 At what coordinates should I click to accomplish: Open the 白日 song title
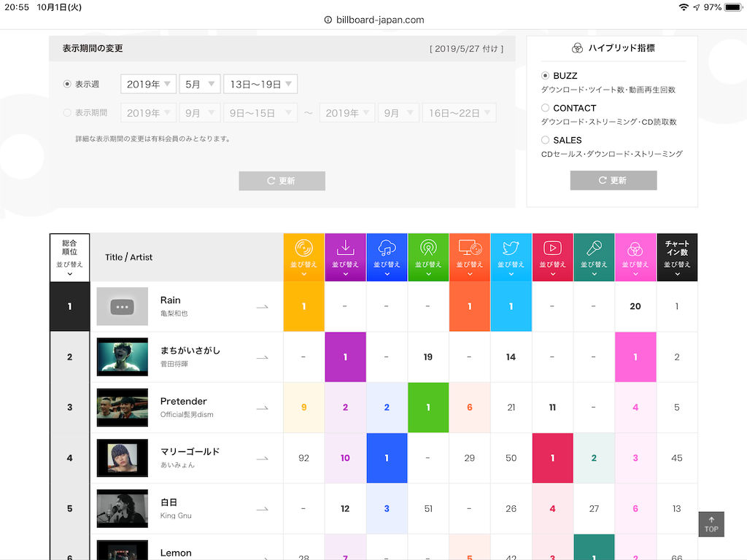tap(169, 502)
